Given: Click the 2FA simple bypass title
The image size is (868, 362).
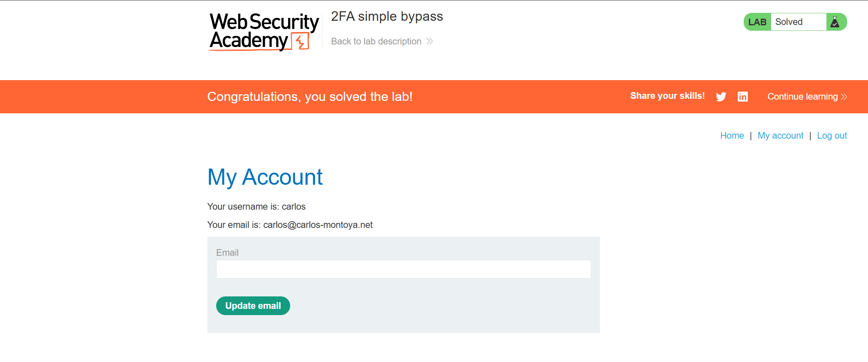Looking at the screenshot, I should [x=387, y=17].
